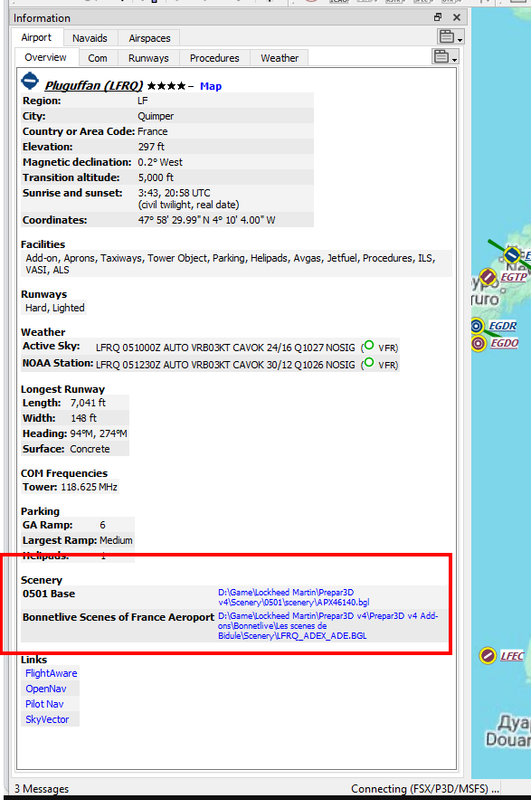Open the Com sub-tab
The height and width of the screenshot is (800, 531).
[97, 58]
